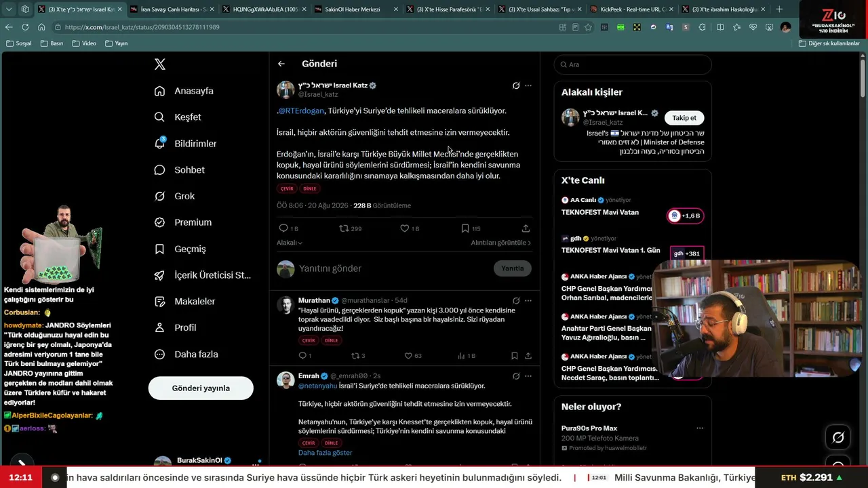Switch to the HQJNGgXWkAAbJEA tab

(262, 9)
